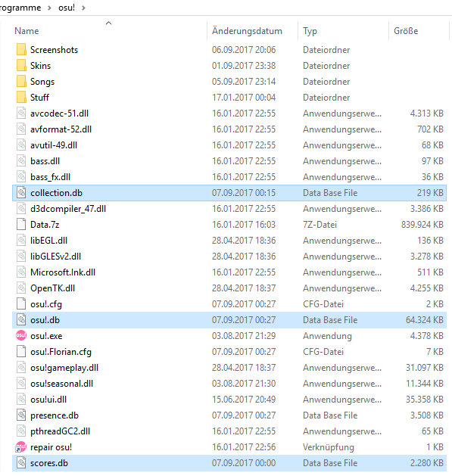
Task: Toggle sort direction arrow above Name column
Action: (x=109, y=23)
